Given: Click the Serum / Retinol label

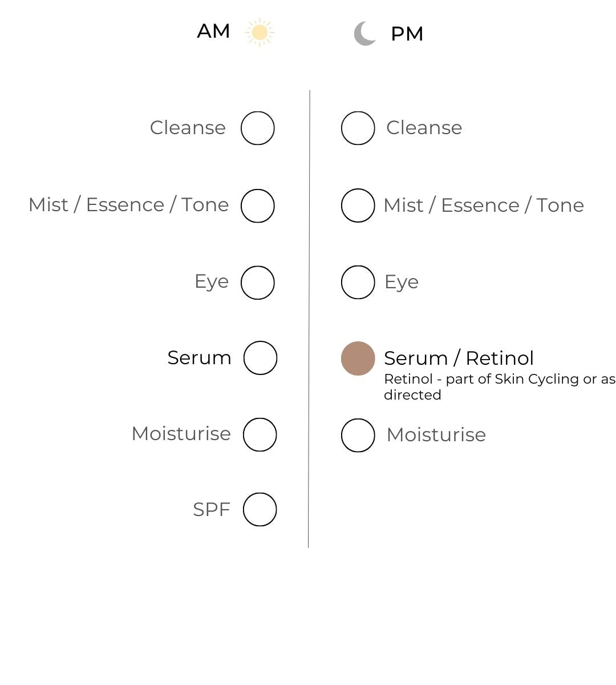Looking at the screenshot, I should (459, 358).
